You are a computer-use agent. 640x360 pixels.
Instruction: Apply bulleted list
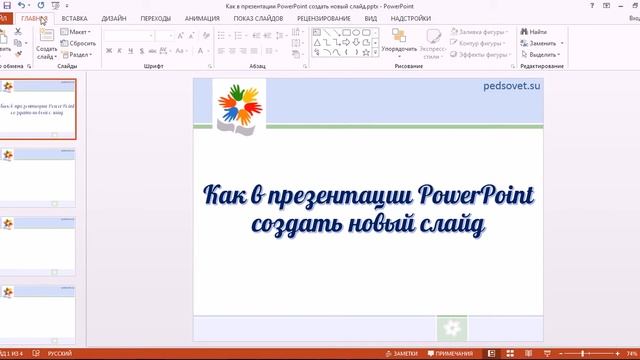221,36
